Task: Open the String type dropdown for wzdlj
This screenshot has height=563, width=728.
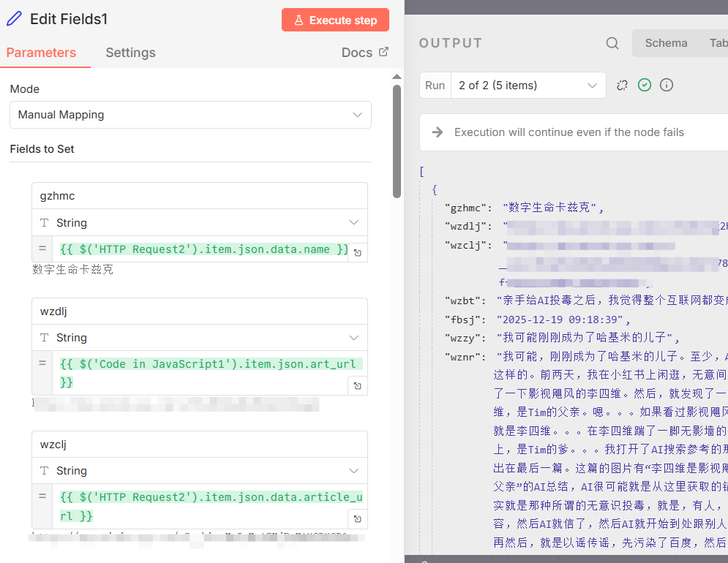Action: [353, 337]
